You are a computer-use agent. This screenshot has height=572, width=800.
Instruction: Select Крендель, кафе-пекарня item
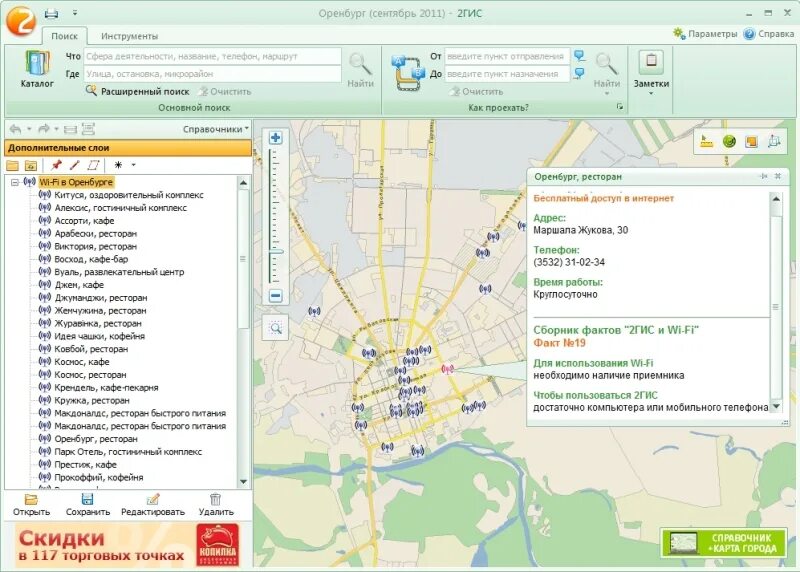pos(107,388)
